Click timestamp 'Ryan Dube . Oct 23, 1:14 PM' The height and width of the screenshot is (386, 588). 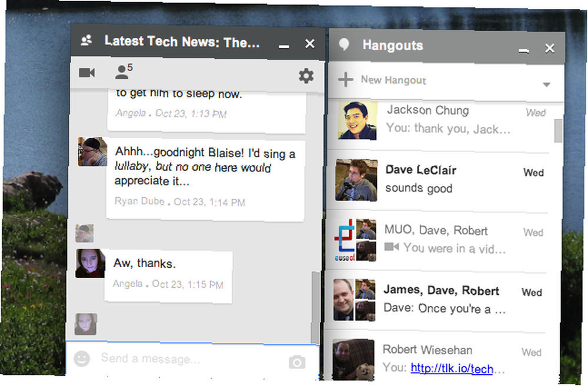179,202
